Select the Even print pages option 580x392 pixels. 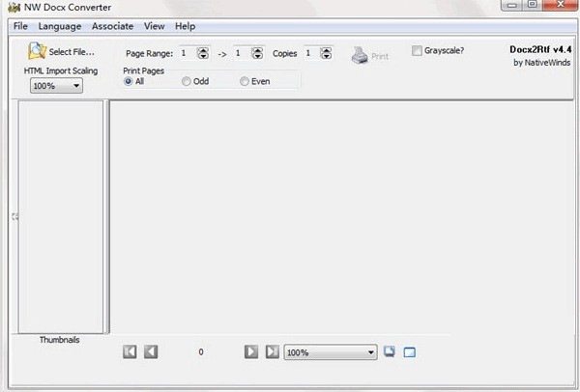coord(245,81)
